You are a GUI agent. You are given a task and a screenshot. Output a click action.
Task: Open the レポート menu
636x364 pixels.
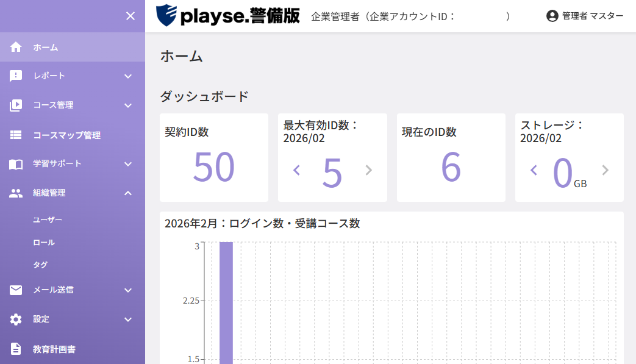73,76
